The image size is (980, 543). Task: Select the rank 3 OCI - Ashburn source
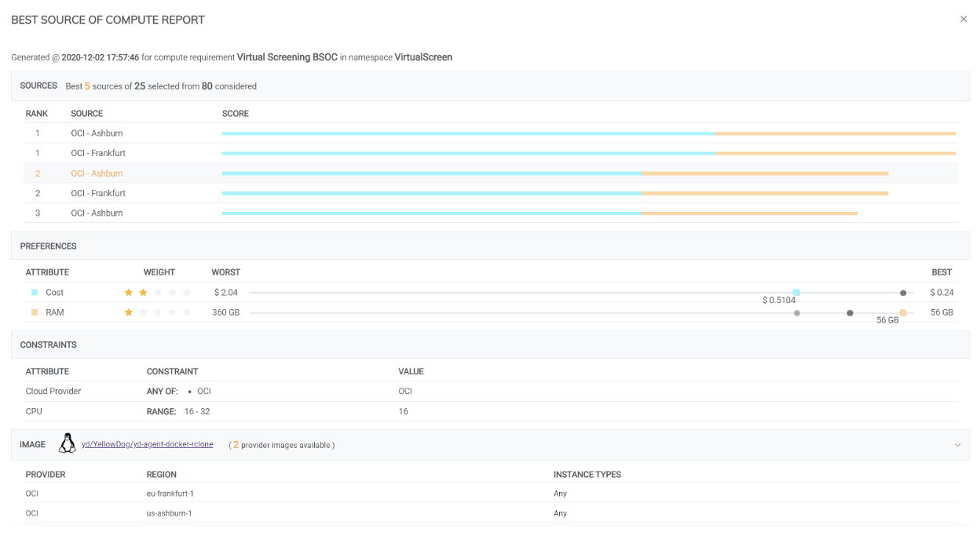click(491, 213)
